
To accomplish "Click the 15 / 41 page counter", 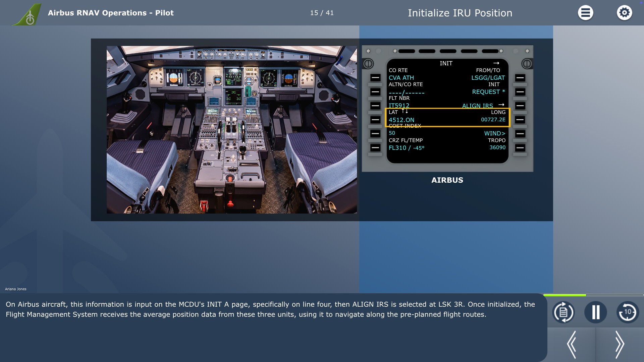I will [322, 13].
